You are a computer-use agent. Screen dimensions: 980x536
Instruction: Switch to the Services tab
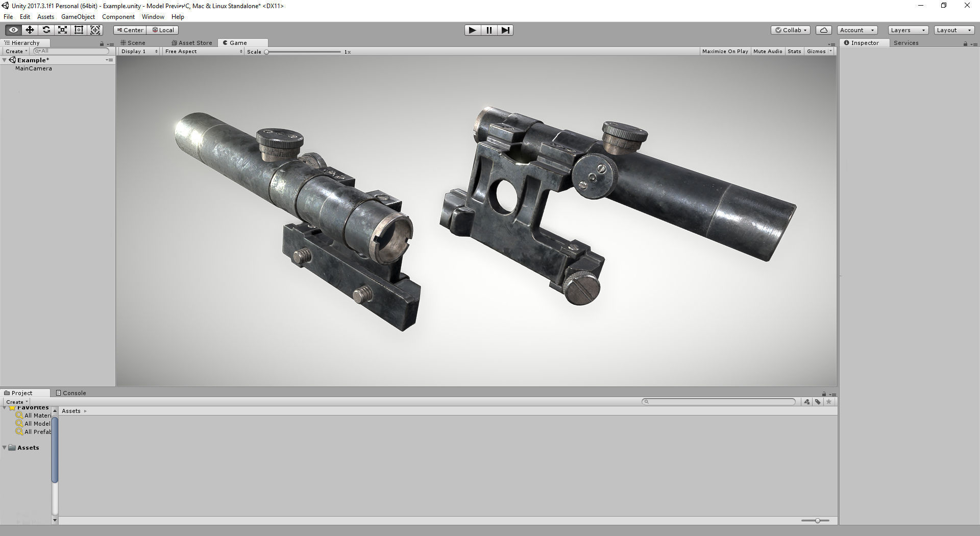(906, 43)
